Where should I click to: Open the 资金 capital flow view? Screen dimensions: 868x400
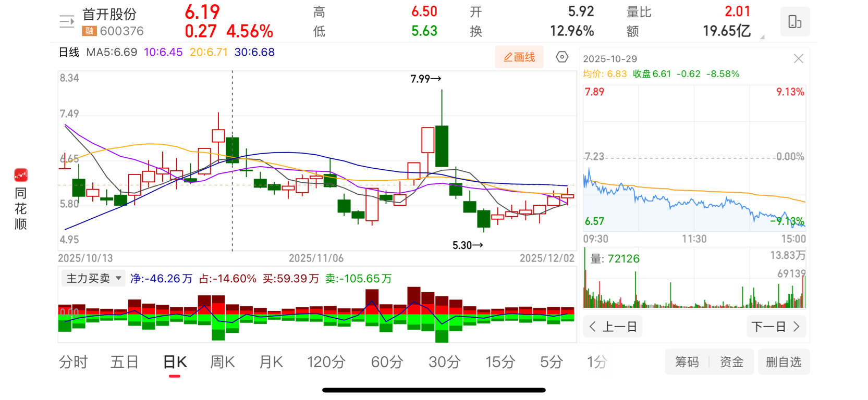pos(731,362)
